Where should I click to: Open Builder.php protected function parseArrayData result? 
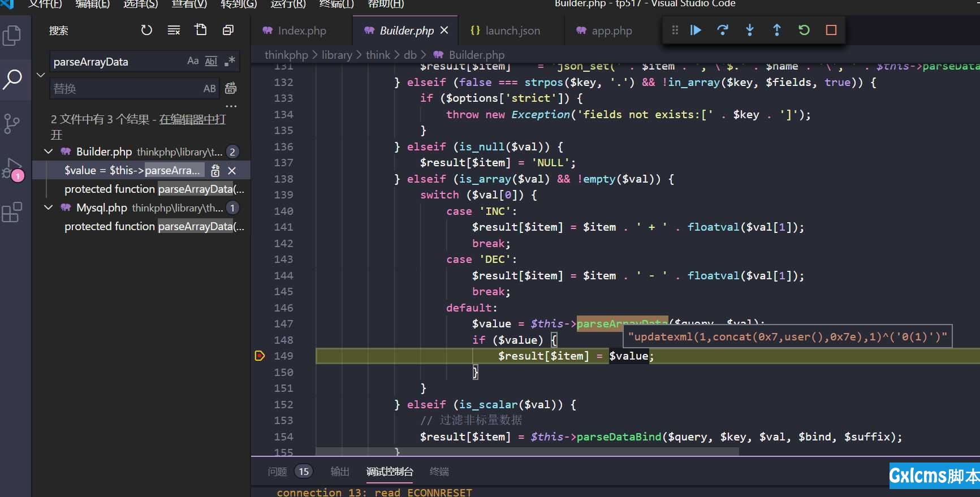(x=154, y=189)
